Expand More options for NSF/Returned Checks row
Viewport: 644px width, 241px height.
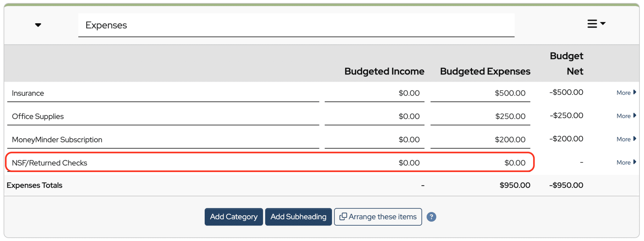pos(626,162)
